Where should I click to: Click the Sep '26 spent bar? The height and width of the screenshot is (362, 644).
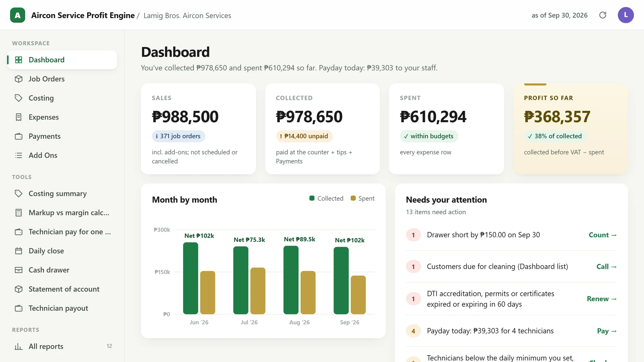[x=358, y=295]
